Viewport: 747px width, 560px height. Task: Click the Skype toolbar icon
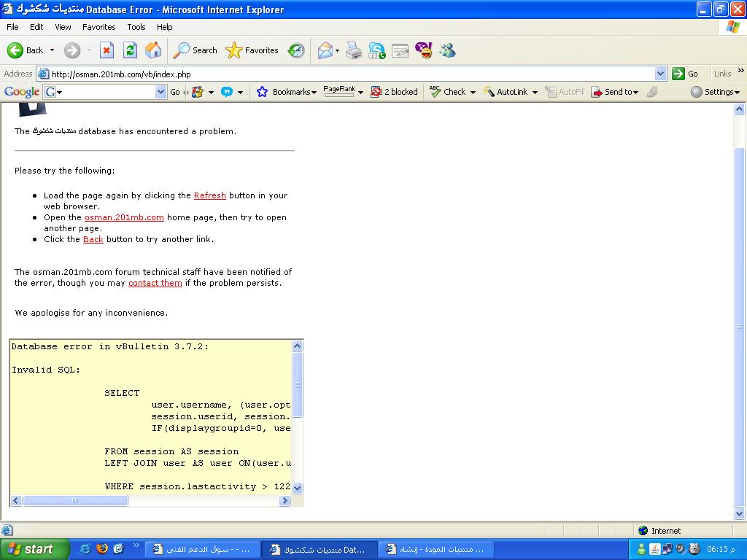coord(377,50)
